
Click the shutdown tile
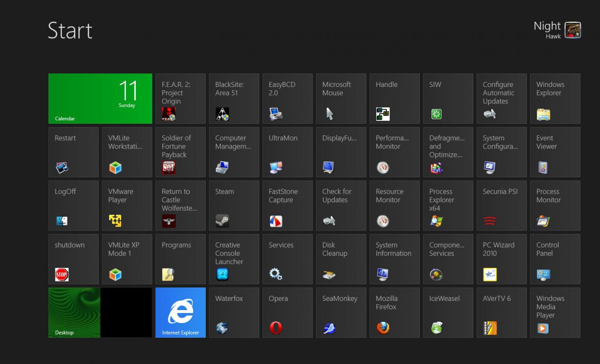(74, 259)
